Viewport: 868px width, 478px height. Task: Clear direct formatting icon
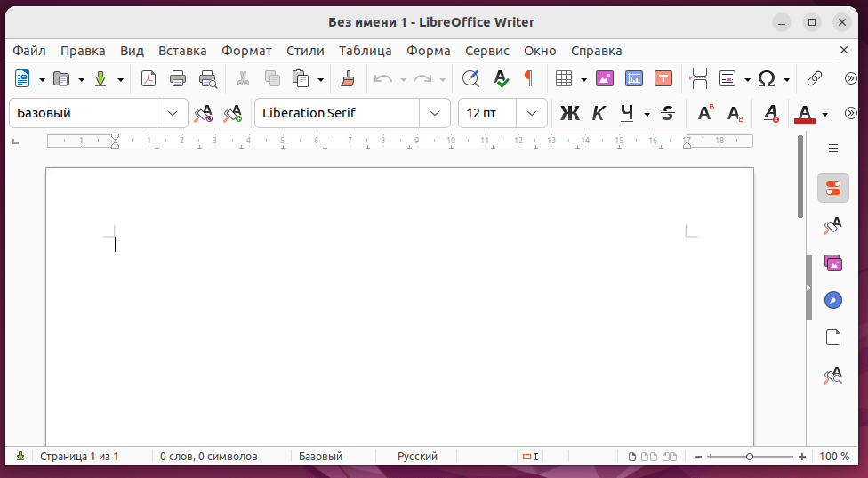(x=771, y=113)
